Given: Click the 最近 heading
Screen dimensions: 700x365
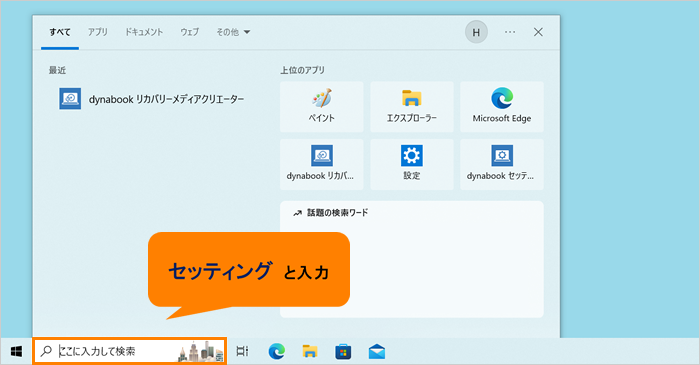Looking at the screenshot, I should [57, 70].
